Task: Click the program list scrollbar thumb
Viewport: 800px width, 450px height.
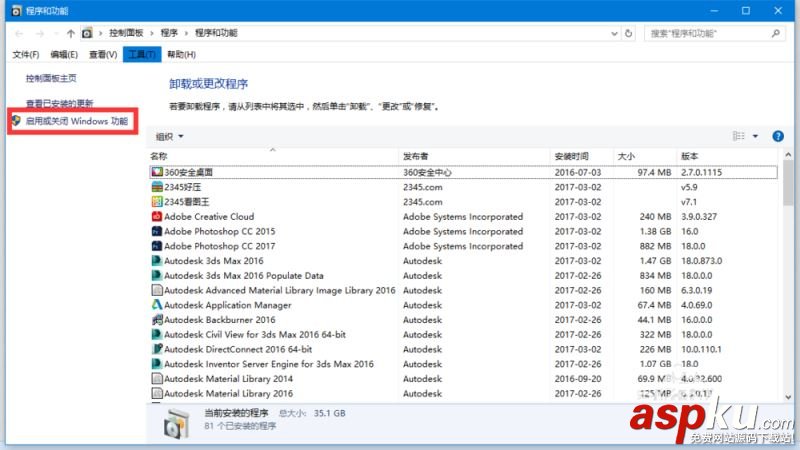Action: click(x=788, y=183)
